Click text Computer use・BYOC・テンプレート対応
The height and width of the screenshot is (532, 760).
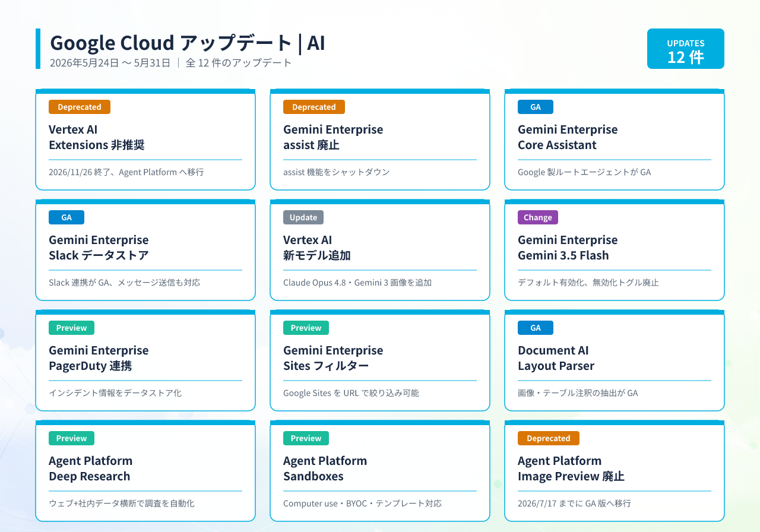click(362, 503)
